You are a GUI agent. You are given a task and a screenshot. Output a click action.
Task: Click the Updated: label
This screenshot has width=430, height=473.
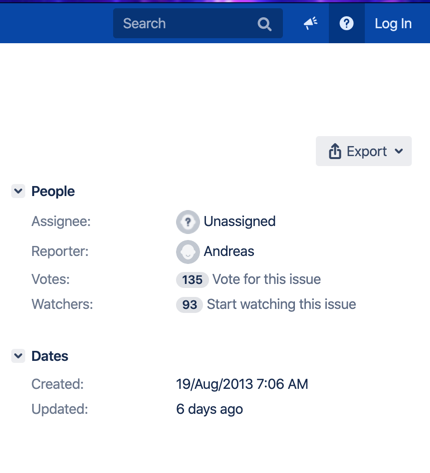click(60, 409)
